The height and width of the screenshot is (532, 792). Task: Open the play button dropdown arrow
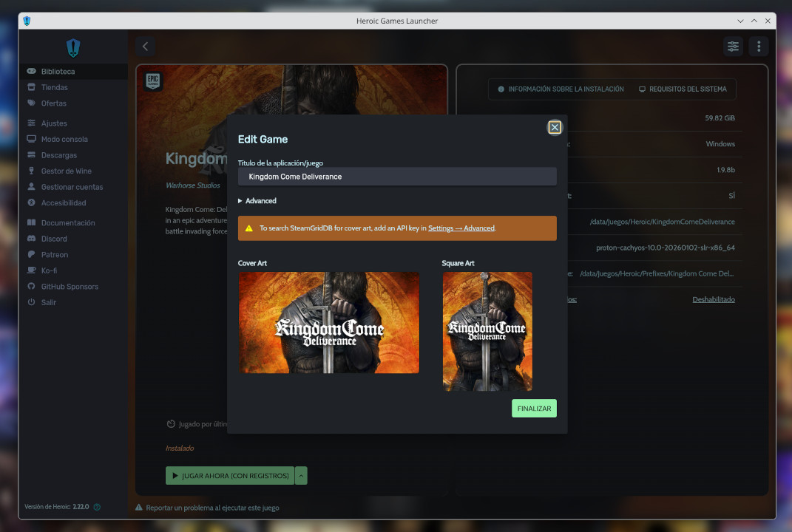[x=301, y=475]
